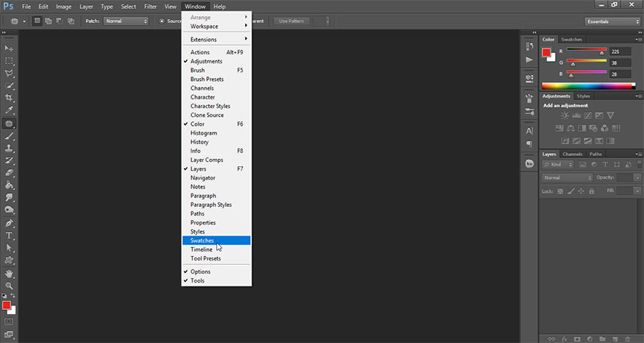
Task: Click the lock all layer icon
Action: coord(592,191)
